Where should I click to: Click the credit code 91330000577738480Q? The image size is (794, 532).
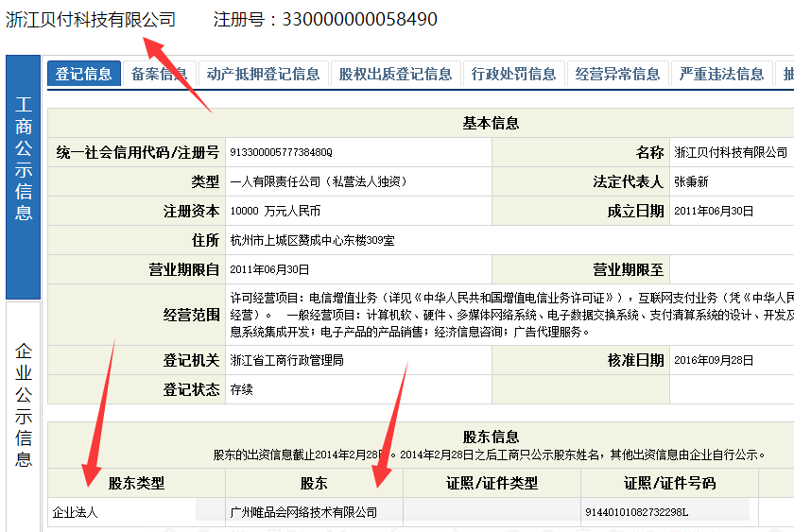(281, 152)
